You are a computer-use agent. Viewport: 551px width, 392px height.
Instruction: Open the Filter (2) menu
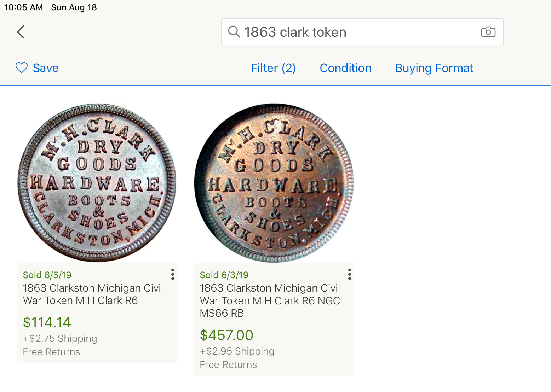[273, 68]
